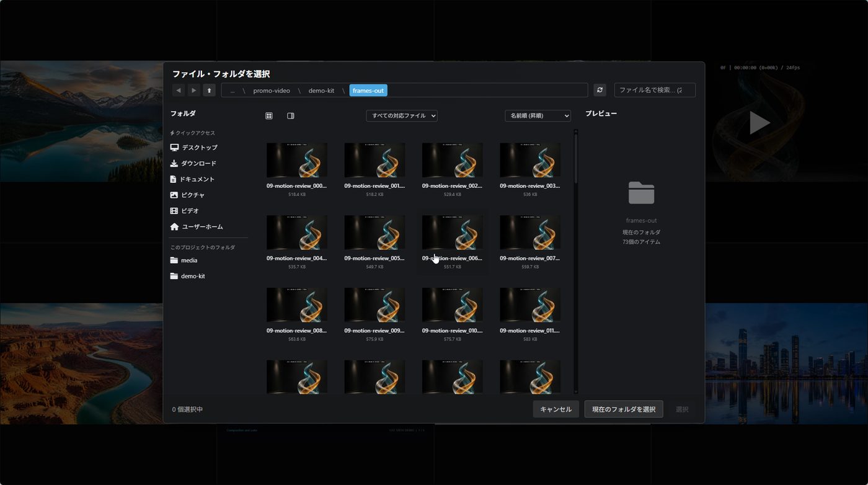The height and width of the screenshot is (485, 868).
Task: Go forward with the right arrow button
Action: [x=194, y=91]
